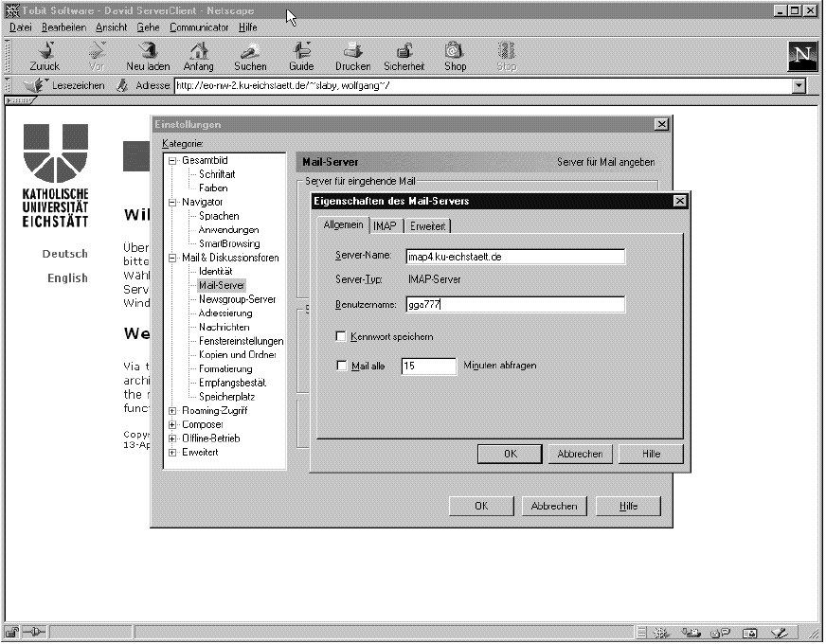Viewport: 826px width, 644px height.
Task: Enable the Mail alle Minuten abfragen checkbox
Action: (x=341, y=366)
